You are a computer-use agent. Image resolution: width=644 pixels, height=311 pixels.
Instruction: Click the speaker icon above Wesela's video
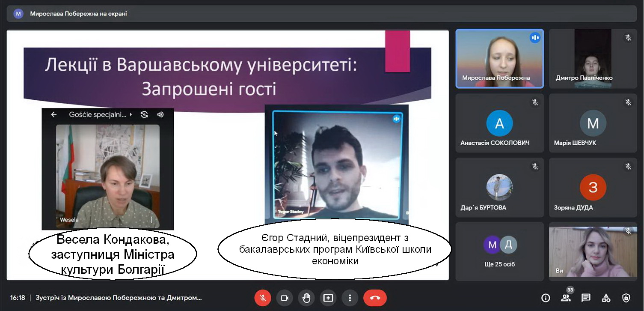(x=160, y=114)
